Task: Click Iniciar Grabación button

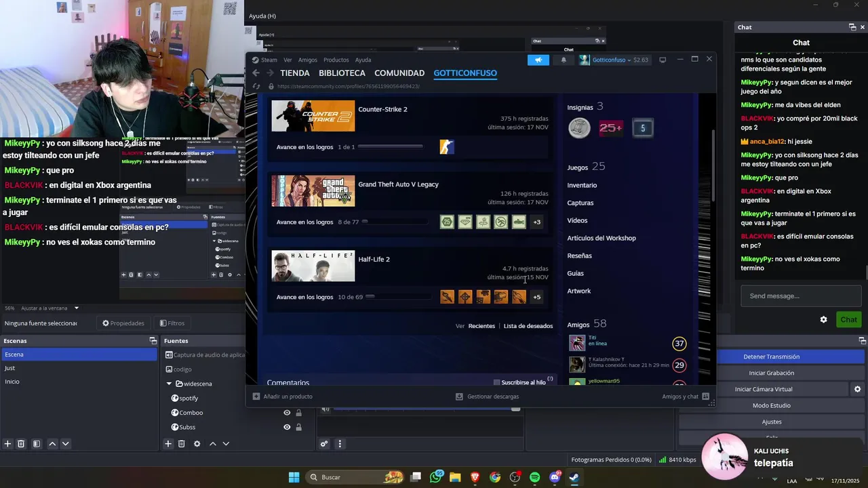Action: click(771, 373)
